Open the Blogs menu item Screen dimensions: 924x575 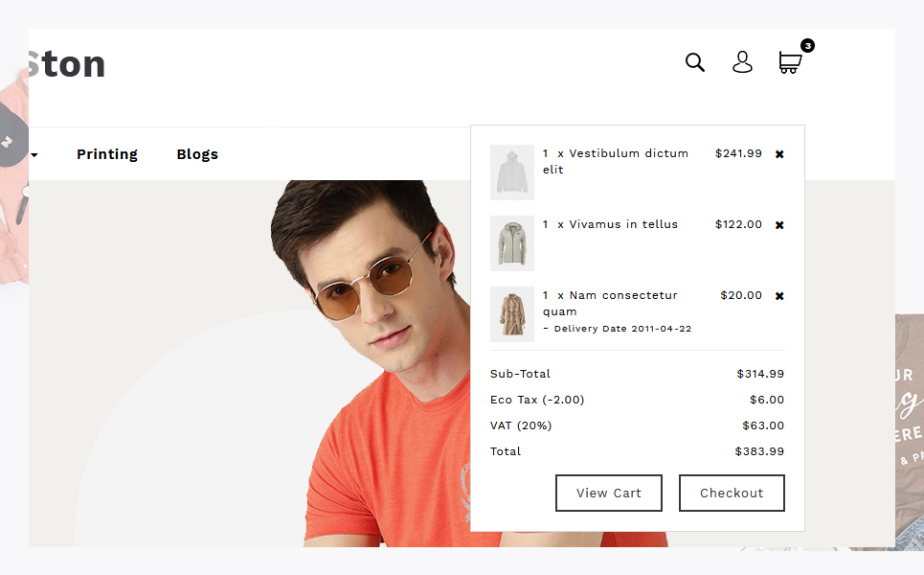coord(197,154)
